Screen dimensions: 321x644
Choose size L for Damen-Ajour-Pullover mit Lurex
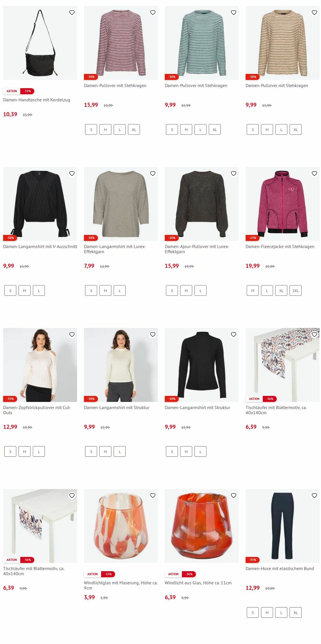tap(201, 291)
